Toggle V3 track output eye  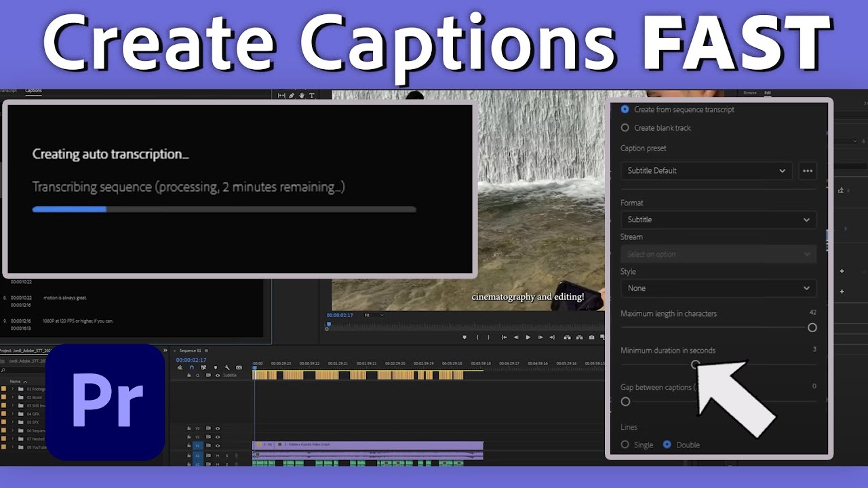218,428
